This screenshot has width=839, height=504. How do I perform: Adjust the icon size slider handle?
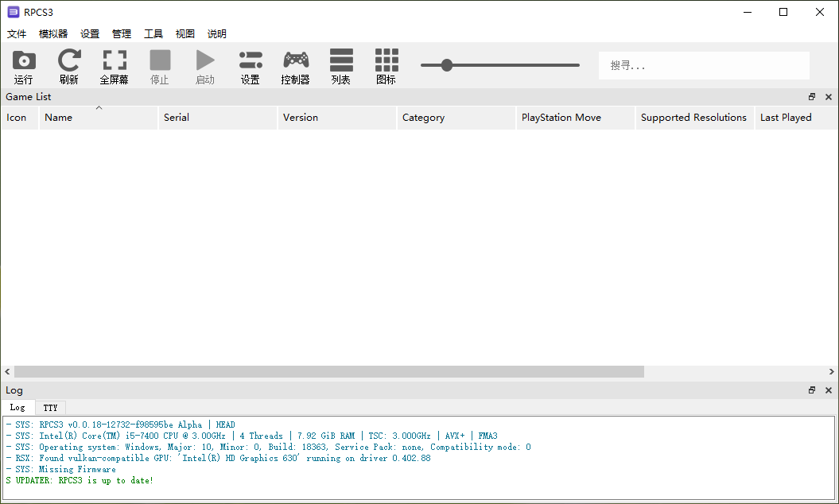(447, 65)
